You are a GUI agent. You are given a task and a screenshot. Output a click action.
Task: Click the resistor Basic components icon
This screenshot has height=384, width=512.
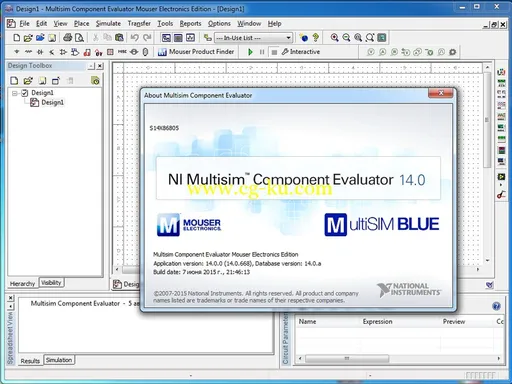click(28, 52)
